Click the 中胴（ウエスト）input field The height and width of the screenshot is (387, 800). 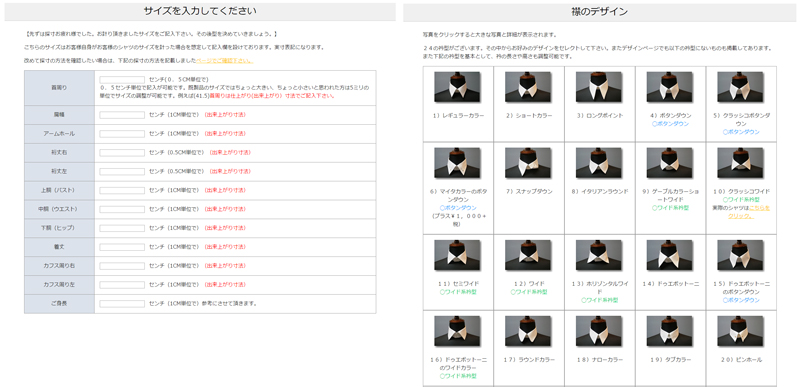click(122, 209)
